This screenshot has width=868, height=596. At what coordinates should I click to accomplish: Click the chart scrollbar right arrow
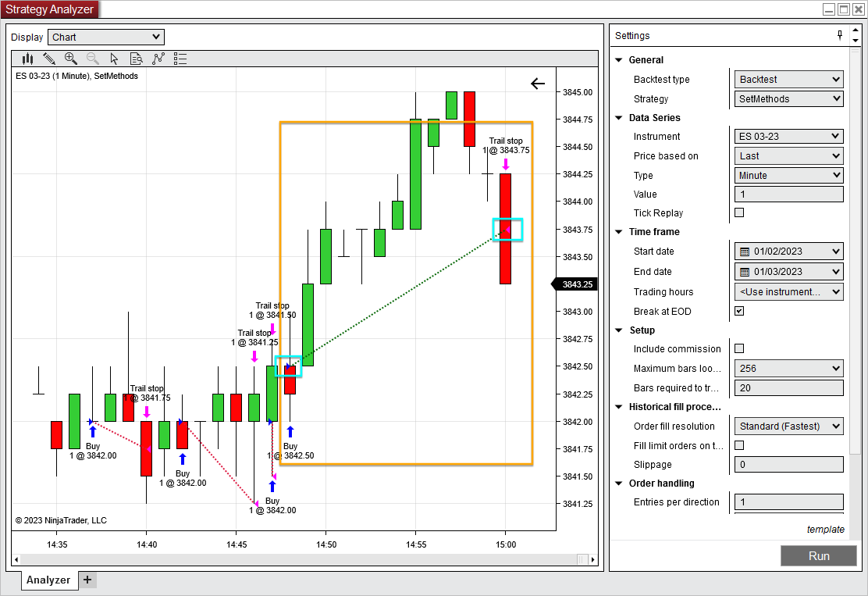click(x=593, y=559)
